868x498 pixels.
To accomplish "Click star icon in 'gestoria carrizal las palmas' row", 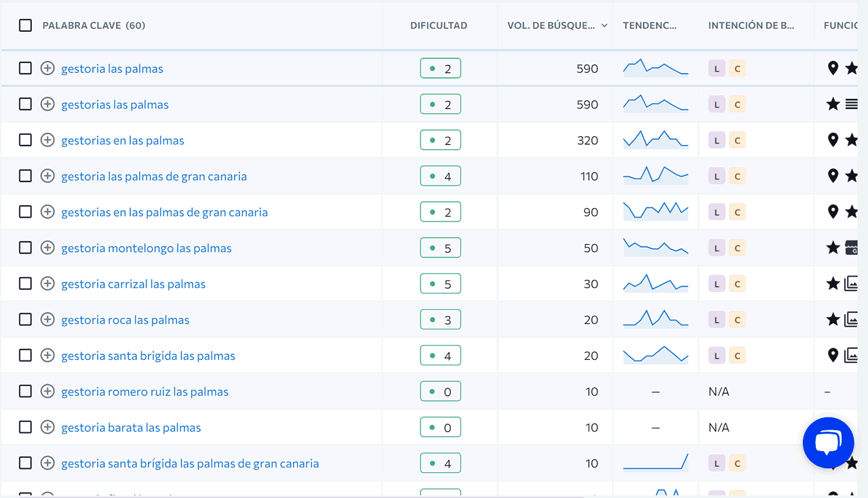I will pyautogui.click(x=833, y=284).
